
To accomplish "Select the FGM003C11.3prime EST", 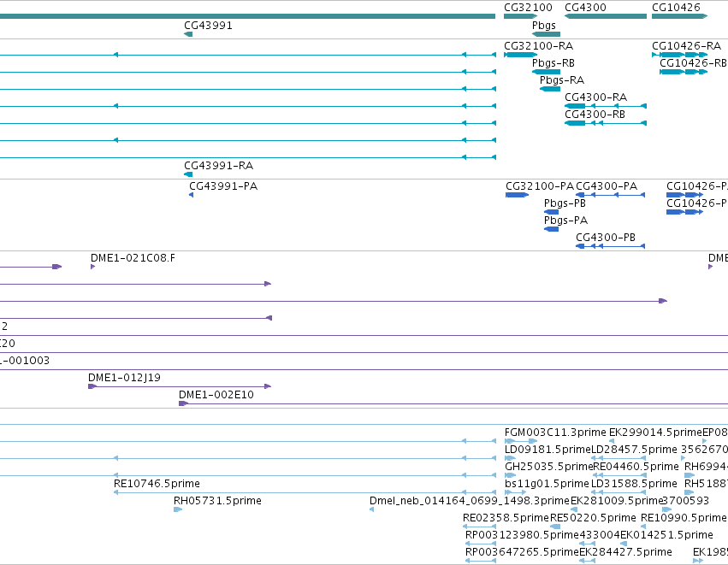I will [521, 441].
